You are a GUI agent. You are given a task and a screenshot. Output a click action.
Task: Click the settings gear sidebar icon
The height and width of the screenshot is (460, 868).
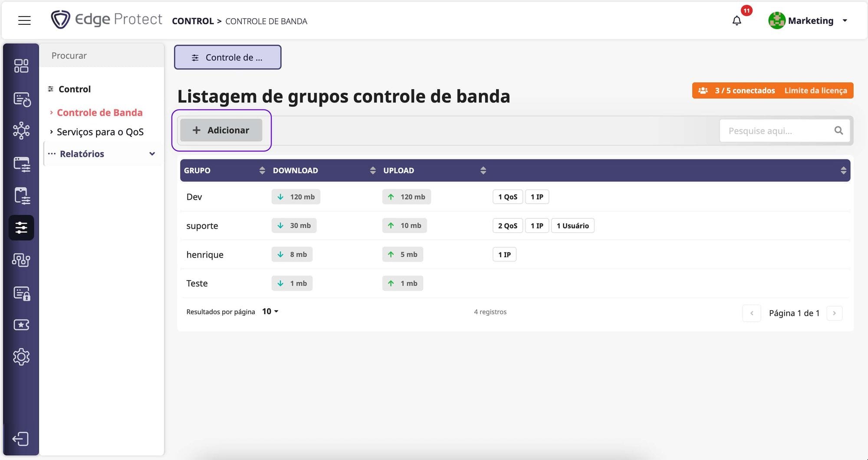tap(21, 357)
